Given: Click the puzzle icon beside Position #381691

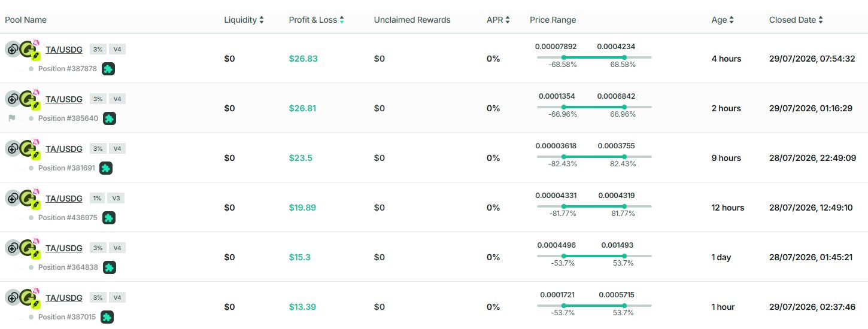Looking at the screenshot, I should (x=105, y=168).
